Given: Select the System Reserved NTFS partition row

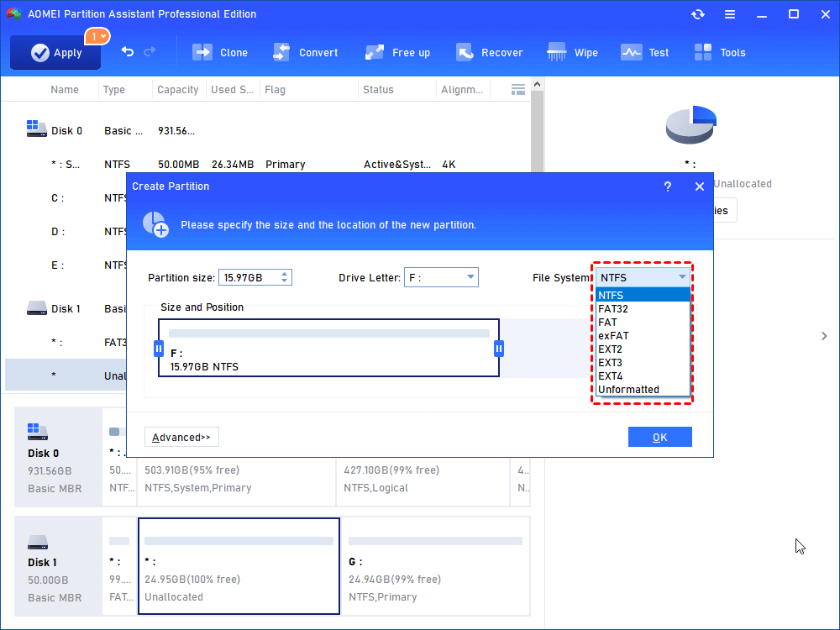Looking at the screenshot, I should click(x=268, y=165).
